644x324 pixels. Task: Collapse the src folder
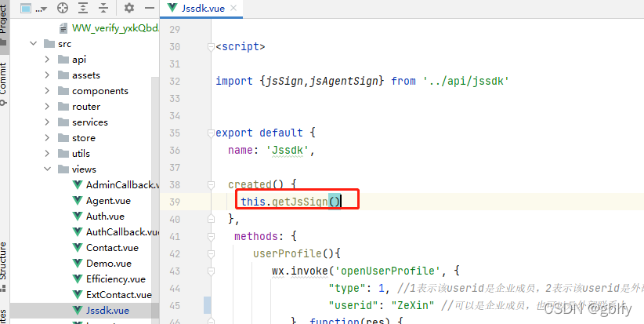34,44
